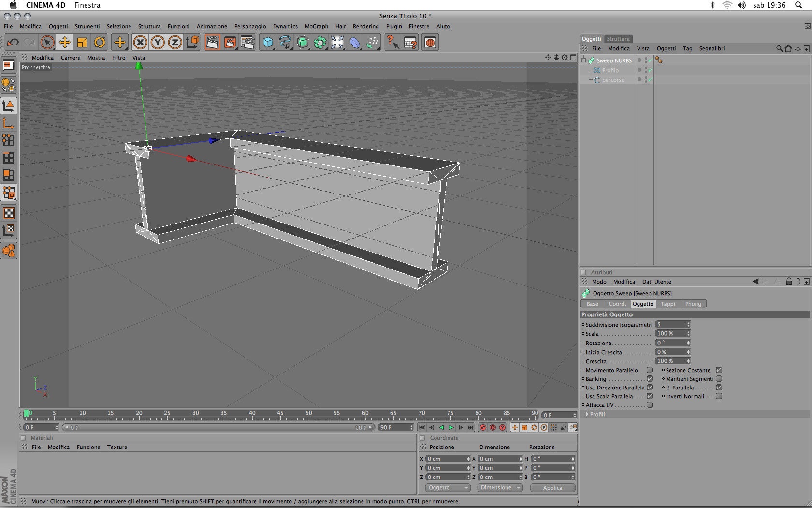The height and width of the screenshot is (508, 812).
Task: Render to picture viewer
Action: point(230,43)
